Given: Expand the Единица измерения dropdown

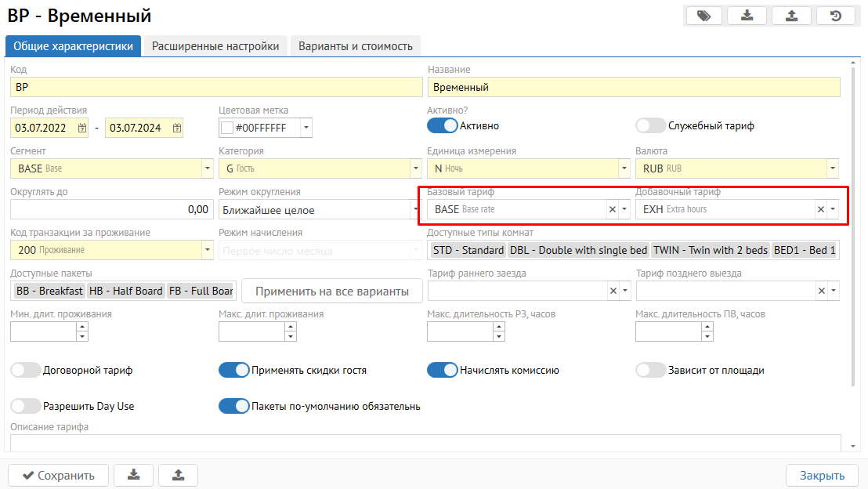Looking at the screenshot, I should [x=624, y=168].
